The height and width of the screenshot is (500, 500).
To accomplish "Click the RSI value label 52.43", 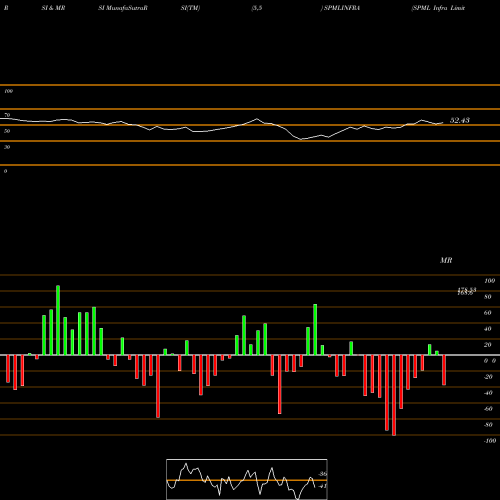I will (x=460, y=120).
